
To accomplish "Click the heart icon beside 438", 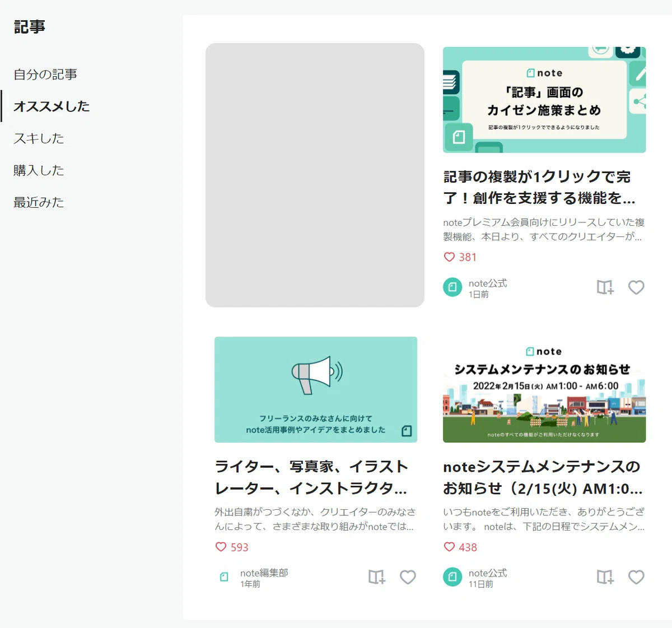I will (x=449, y=547).
